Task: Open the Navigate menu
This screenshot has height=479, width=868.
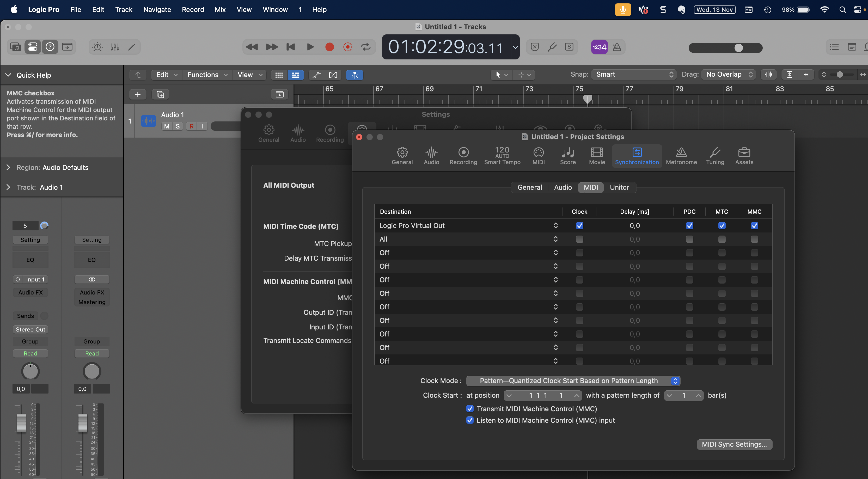Action: point(157,9)
